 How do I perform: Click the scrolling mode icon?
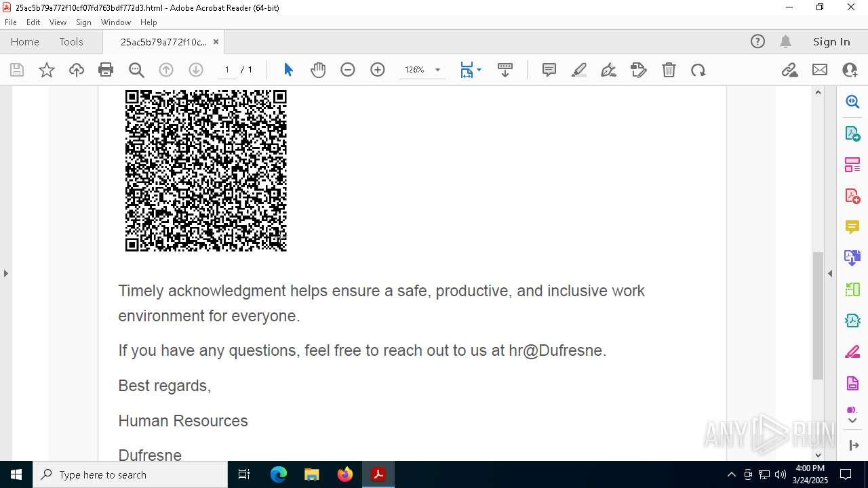click(505, 70)
